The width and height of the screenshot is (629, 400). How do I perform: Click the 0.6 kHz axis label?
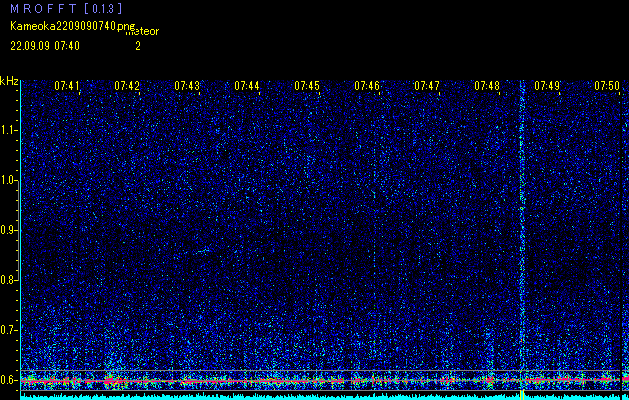7,380
